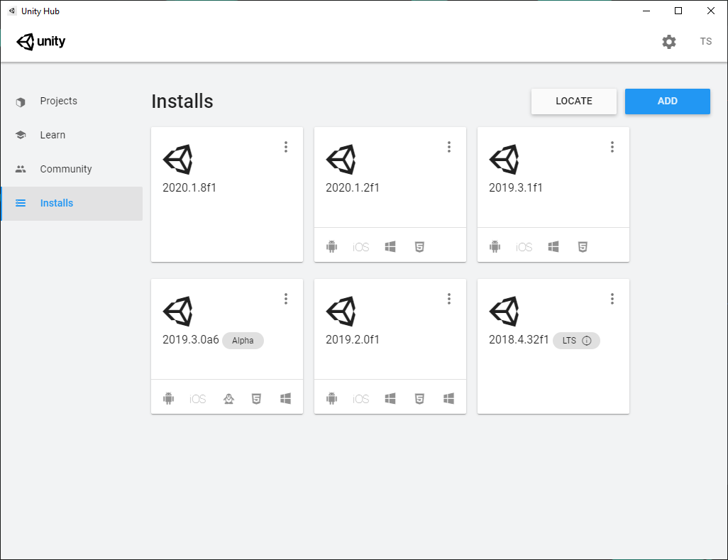Click the Unity icon on 2019.2.0f1 card

(x=341, y=311)
